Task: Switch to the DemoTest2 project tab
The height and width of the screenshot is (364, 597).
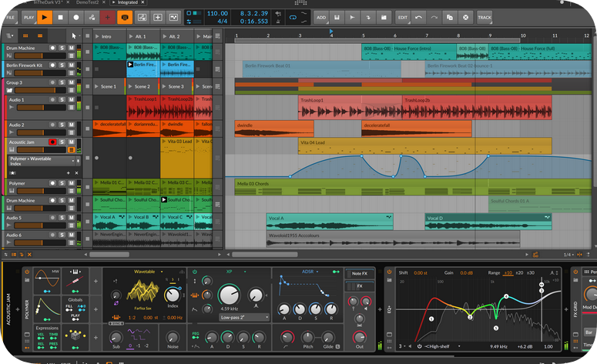Action: [x=87, y=2]
